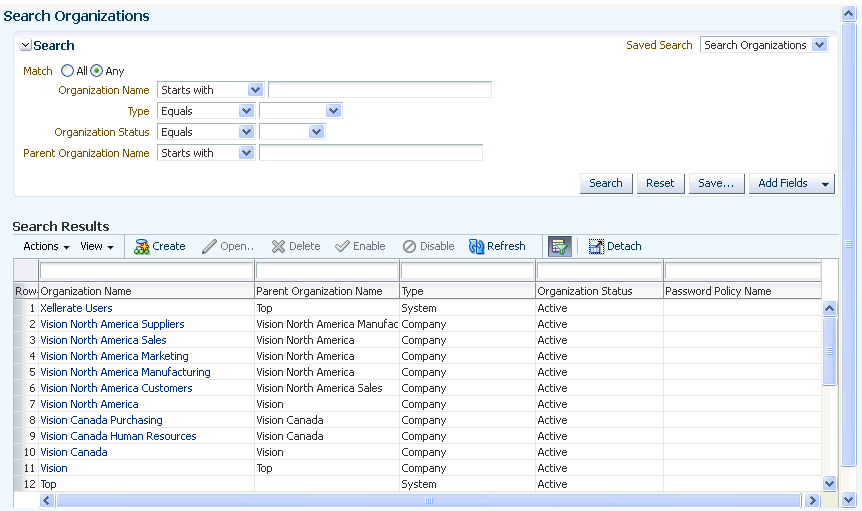Open the Organization Name operator dropdown
This screenshot has height=511, width=862.
[255, 90]
